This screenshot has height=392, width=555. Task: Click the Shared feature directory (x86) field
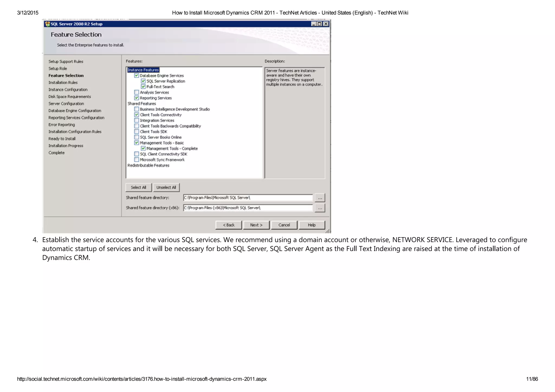coord(248,208)
